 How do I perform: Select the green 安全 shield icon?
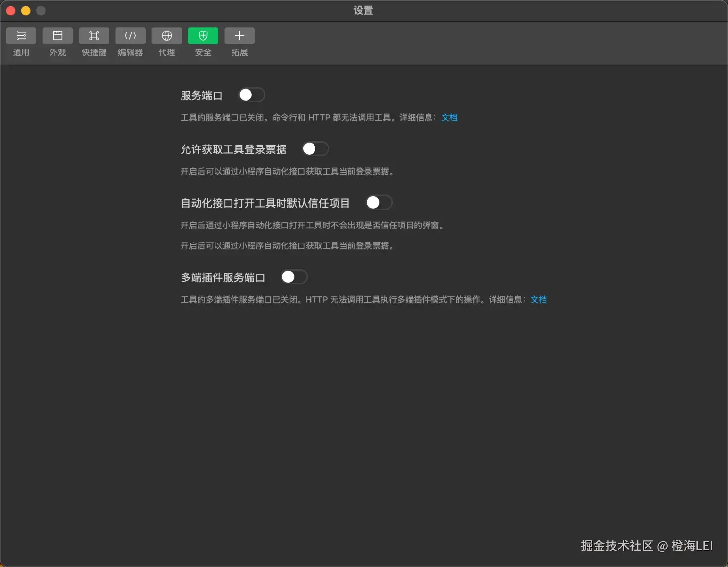[x=203, y=36]
